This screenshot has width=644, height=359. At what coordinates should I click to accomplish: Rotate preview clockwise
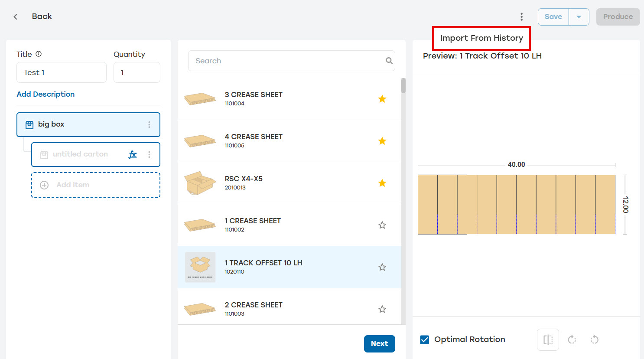pyautogui.click(x=572, y=339)
